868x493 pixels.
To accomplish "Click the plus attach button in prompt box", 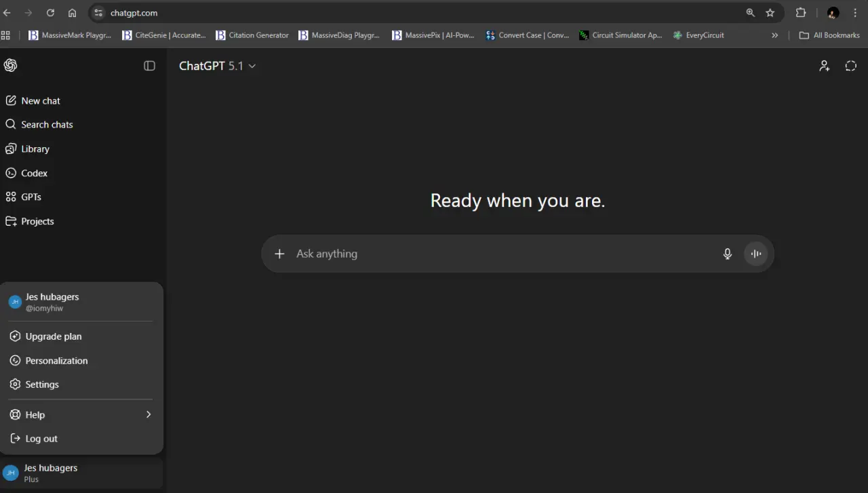I will click(x=279, y=254).
